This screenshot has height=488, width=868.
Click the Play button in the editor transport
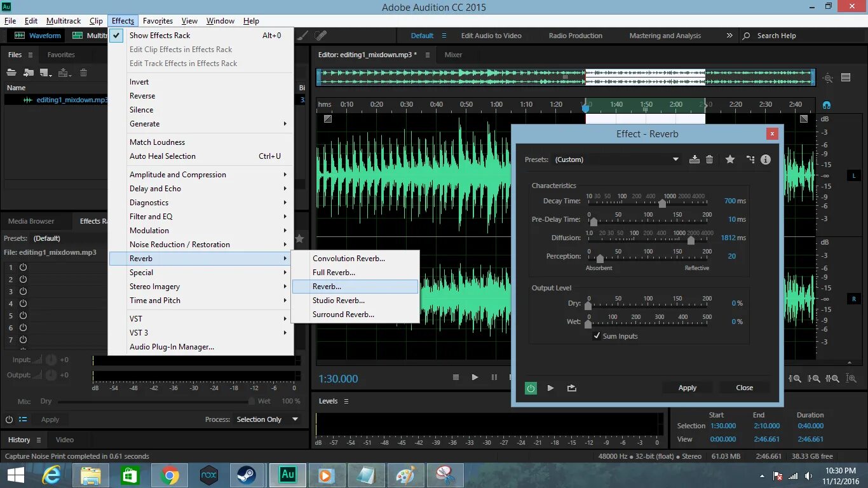pyautogui.click(x=475, y=377)
